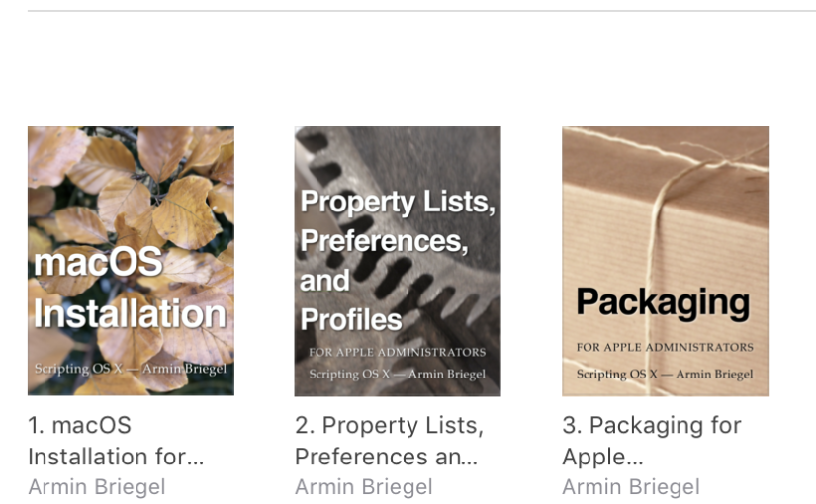Click "Property Lists," text on the gear cover
816x504 pixels.
(398, 202)
